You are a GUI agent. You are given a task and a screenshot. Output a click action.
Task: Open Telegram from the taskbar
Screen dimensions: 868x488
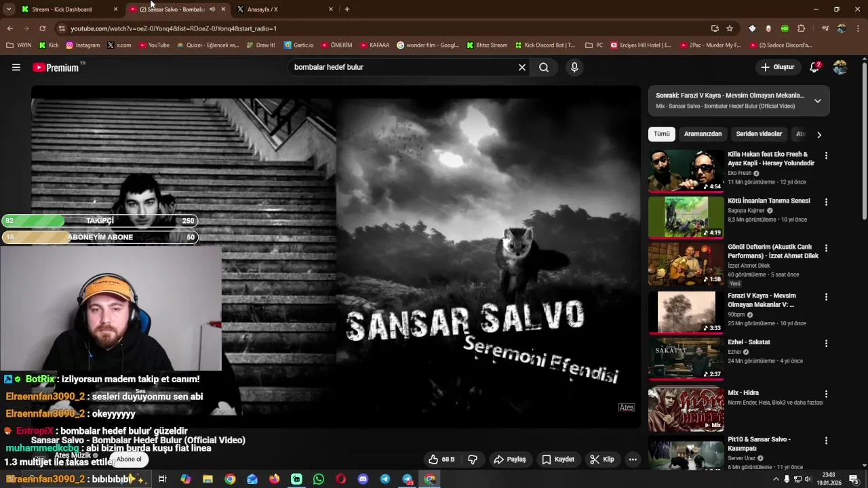tap(385, 479)
